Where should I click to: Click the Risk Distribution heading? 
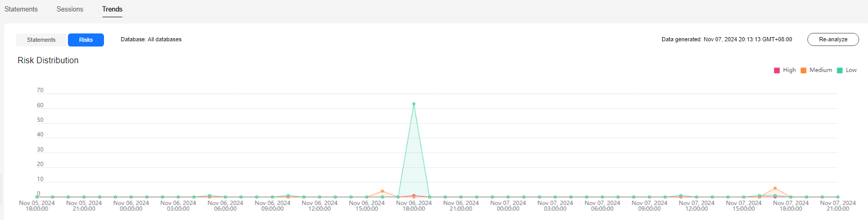[48, 61]
